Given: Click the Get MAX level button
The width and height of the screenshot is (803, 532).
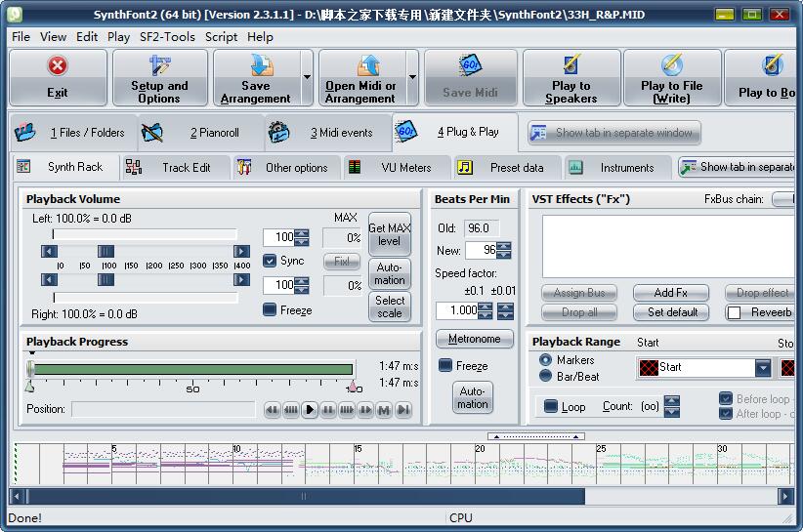Looking at the screenshot, I should (x=390, y=234).
